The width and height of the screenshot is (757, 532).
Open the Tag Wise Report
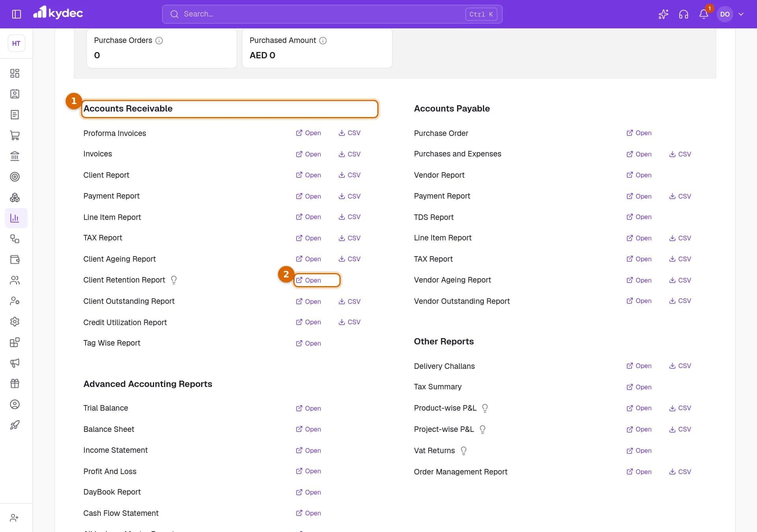pos(308,343)
